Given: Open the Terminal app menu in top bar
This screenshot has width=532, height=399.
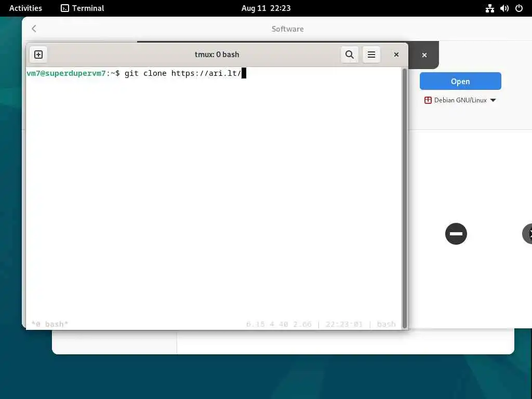Looking at the screenshot, I should pyautogui.click(x=83, y=8).
